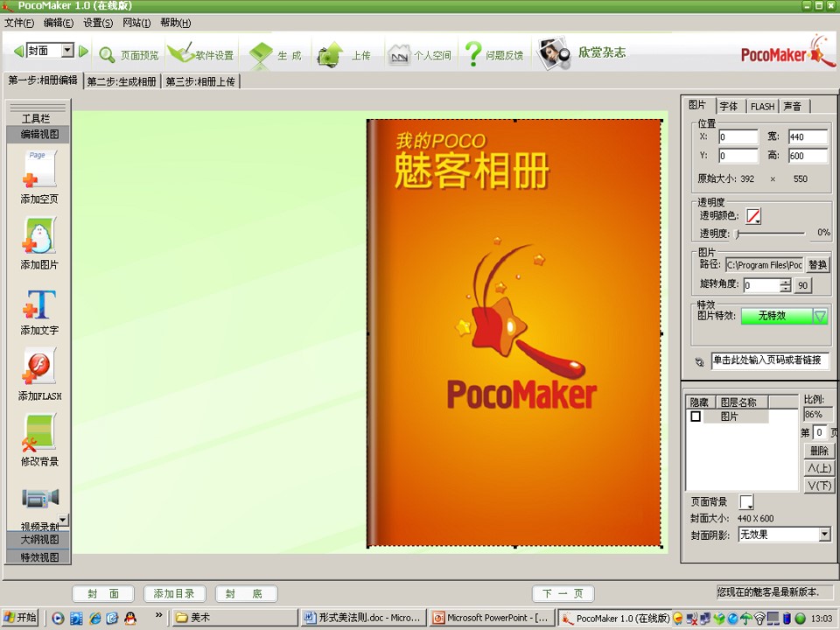Screen dimensions: 840x630
Task: Click the page number or link input field
Action: tap(770, 360)
